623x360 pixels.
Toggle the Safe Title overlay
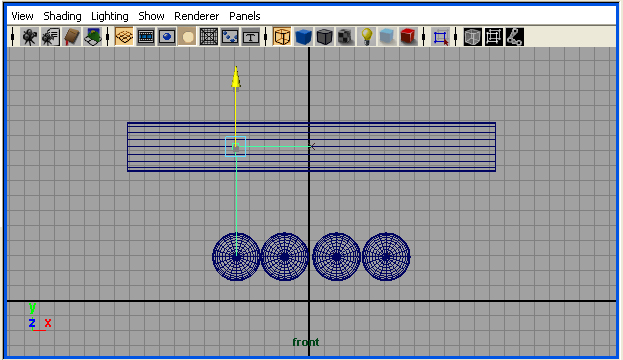[x=251, y=37]
